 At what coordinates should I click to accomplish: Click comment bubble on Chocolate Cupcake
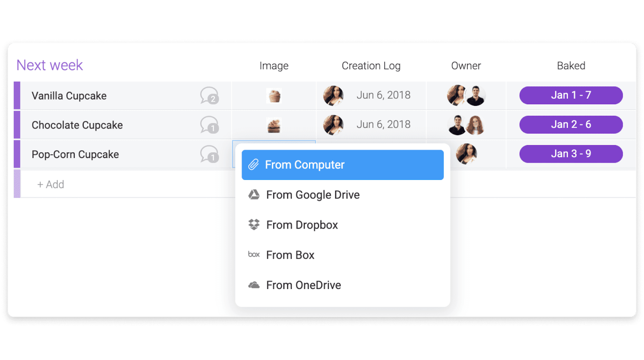[x=209, y=124]
